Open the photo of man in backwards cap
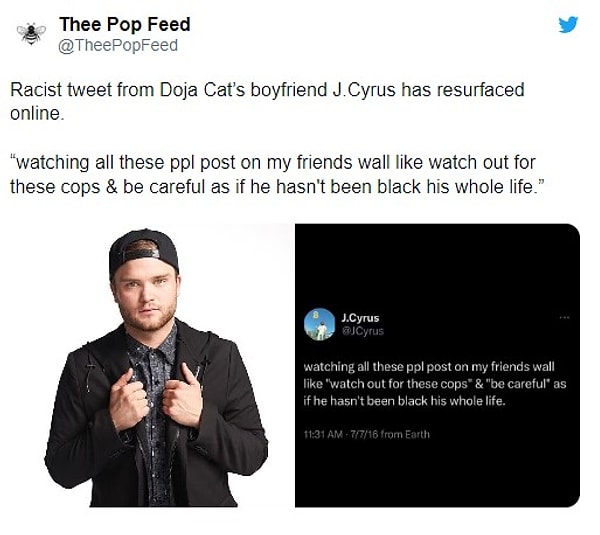The width and height of the screenshot is (600, 535). [x=156, y=368]
